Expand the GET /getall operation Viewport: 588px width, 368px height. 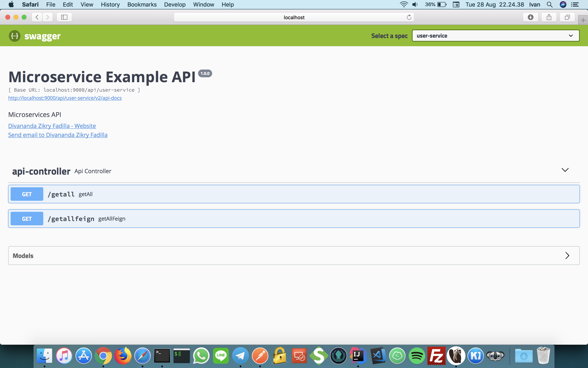(x=294, y=194)
